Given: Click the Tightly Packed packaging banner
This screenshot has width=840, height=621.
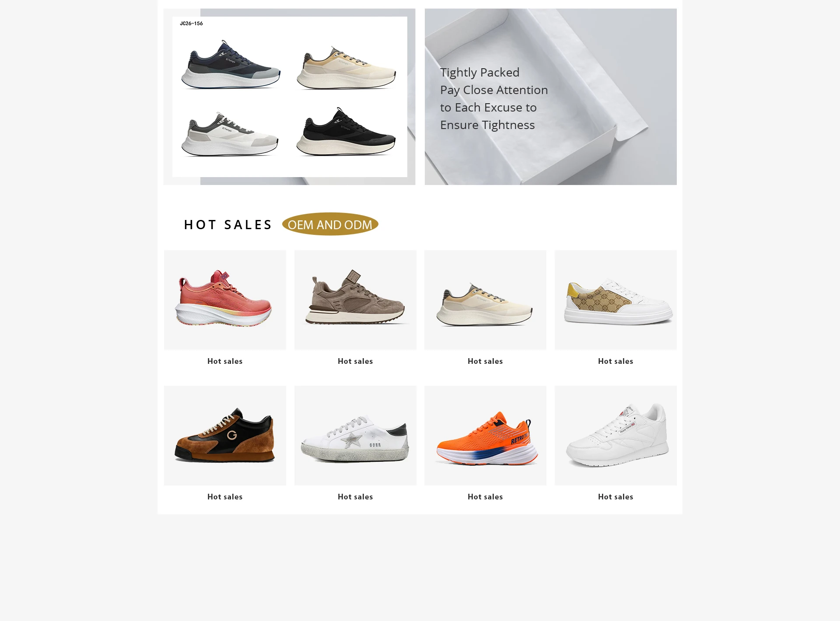Looking at the screenshot, I should [550, 97].
